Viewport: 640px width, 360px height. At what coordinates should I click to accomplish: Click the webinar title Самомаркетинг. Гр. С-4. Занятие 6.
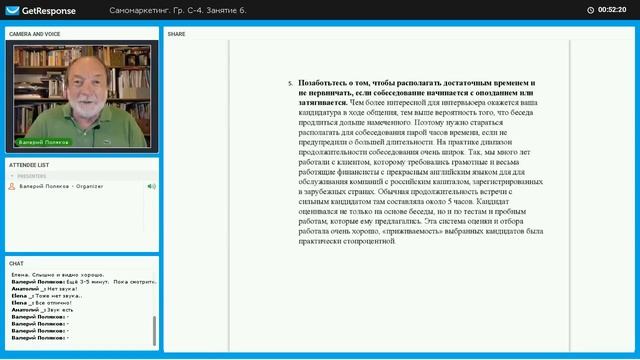178,10
